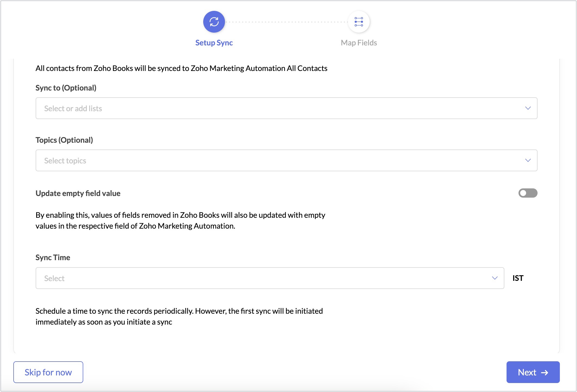
Task: Open the Setup Sync step label
Action: click(x=214, y=43)
